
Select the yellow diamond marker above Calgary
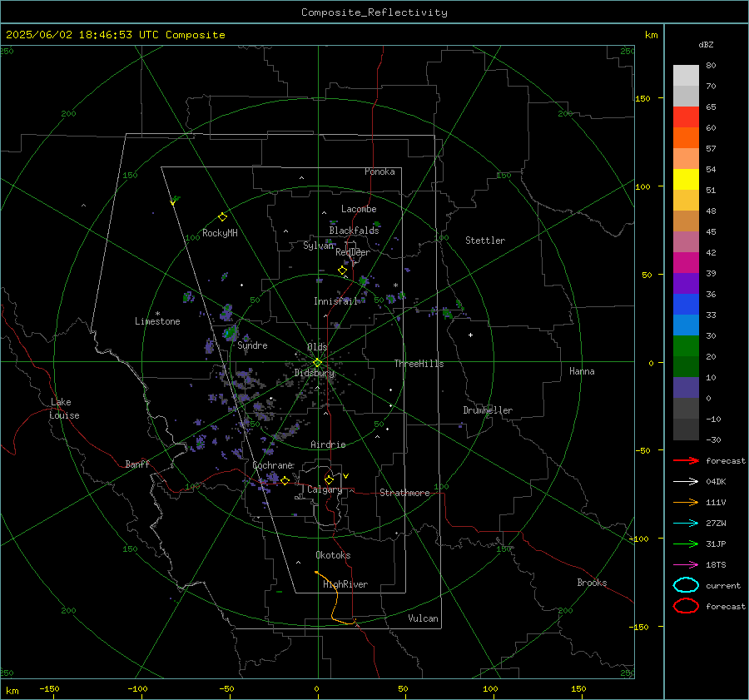329,479
